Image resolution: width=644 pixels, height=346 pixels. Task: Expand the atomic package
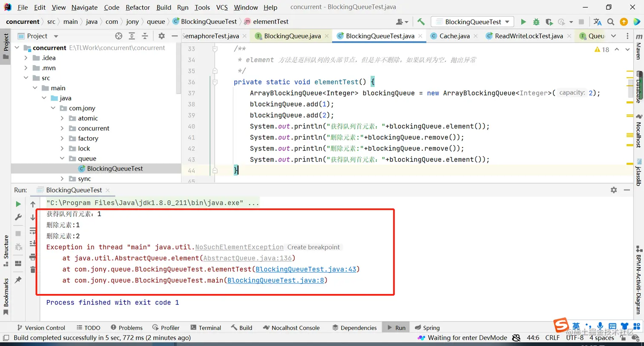[x=62, y=118]
